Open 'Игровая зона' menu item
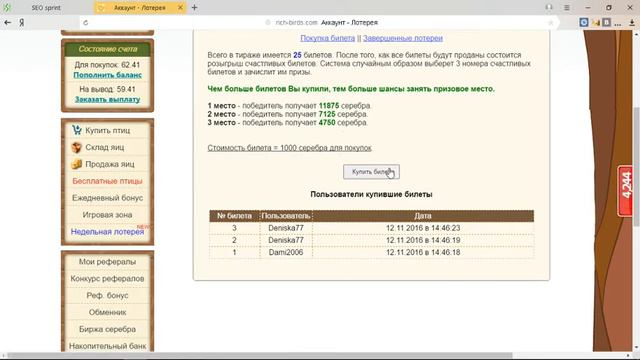The width and height of the screenshot is (640, 360). click(x=107, y=215)
